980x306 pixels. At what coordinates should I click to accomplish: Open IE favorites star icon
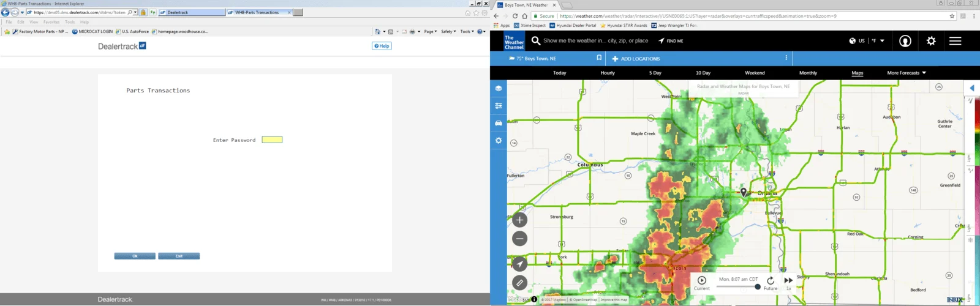[476, 13]
